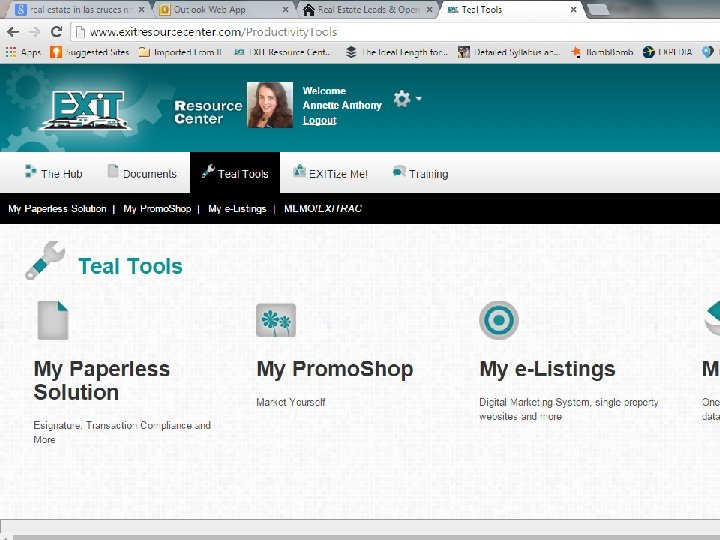Open the Documents navigation tab
The width and height of the screenshot is (720, 540).
point(142,173)
